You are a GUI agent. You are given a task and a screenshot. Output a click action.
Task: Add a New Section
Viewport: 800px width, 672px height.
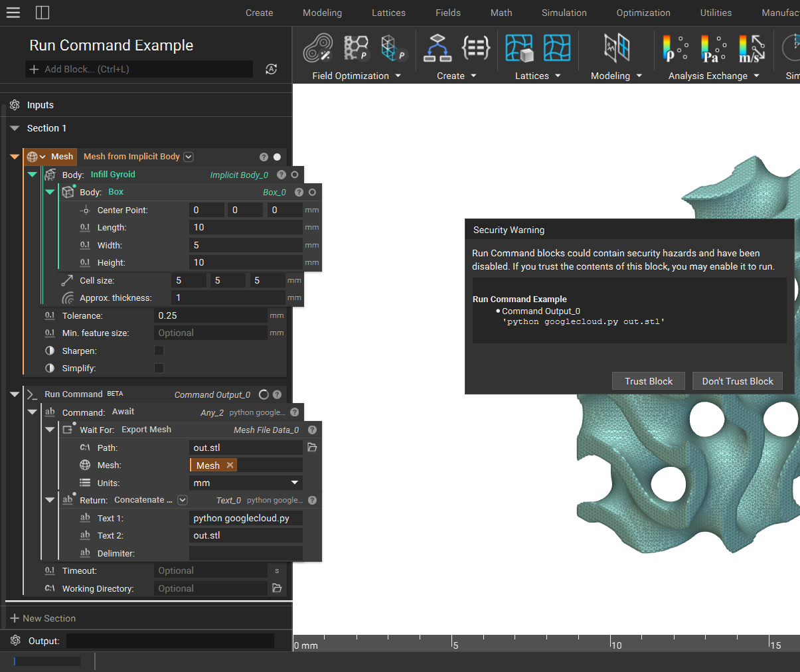pyautogui.click(x=43, y=618)
